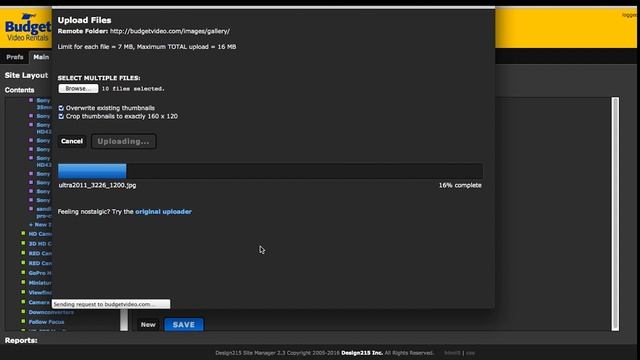640x360 pixels.
Task: Open the Miniature category in Contents
Action: [x=40, y=283]
